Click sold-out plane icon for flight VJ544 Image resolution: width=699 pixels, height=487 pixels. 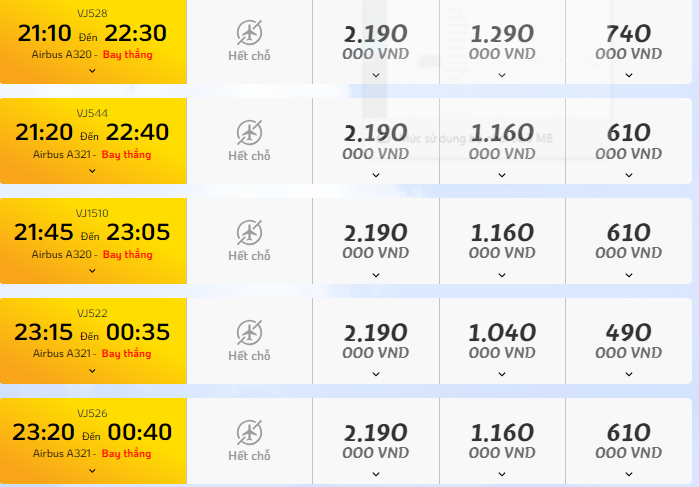tap(249, 132)
